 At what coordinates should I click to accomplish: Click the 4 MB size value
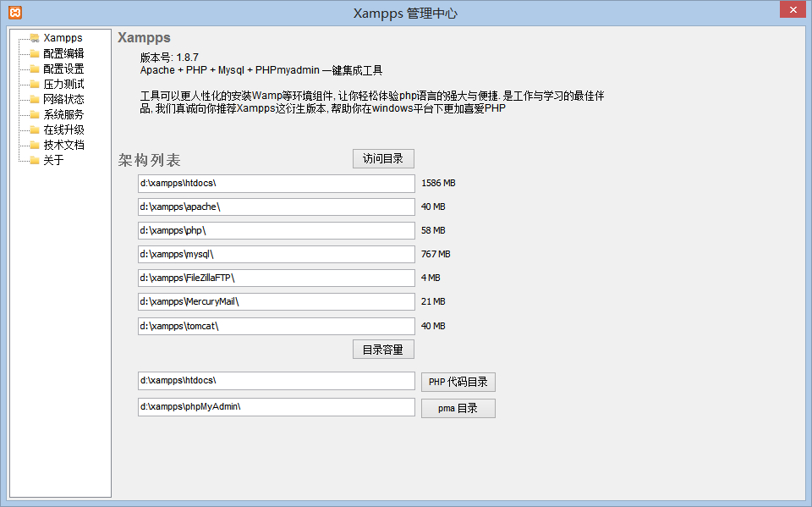point(431,278)
